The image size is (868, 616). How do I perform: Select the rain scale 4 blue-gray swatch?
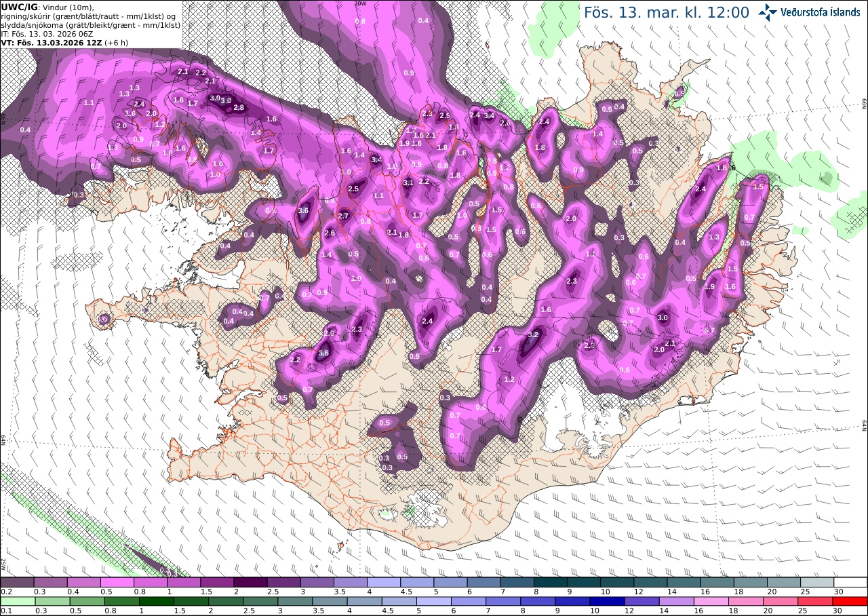[x=364, y=601]
